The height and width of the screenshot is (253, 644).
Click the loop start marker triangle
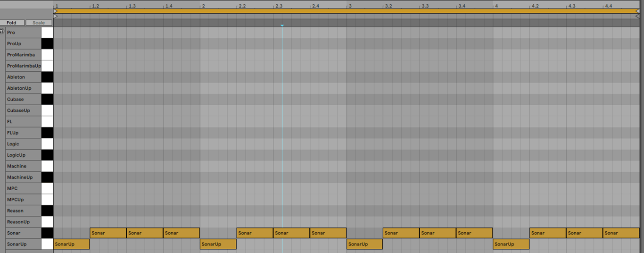click(x=56, y=11)
